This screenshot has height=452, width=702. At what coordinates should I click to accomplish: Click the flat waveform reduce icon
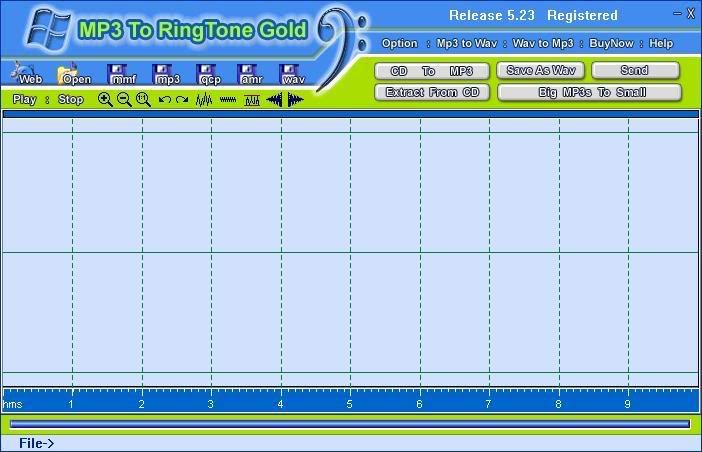click(228, 99)
